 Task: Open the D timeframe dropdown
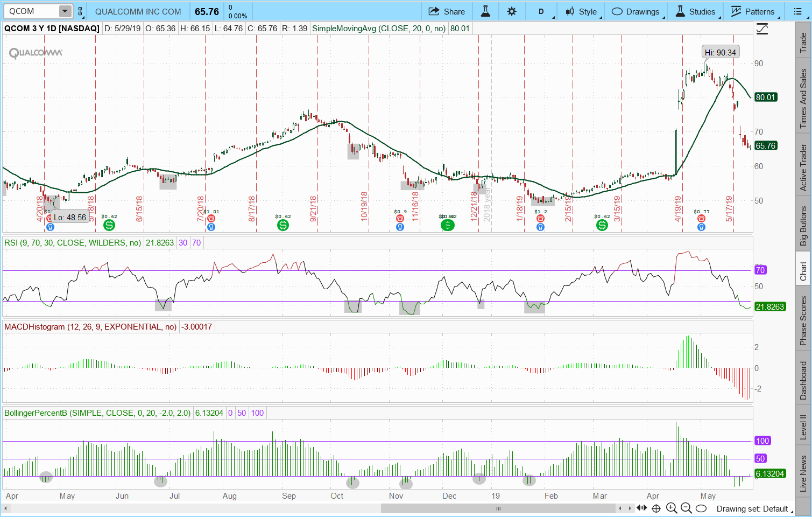[x=541, y=11]
